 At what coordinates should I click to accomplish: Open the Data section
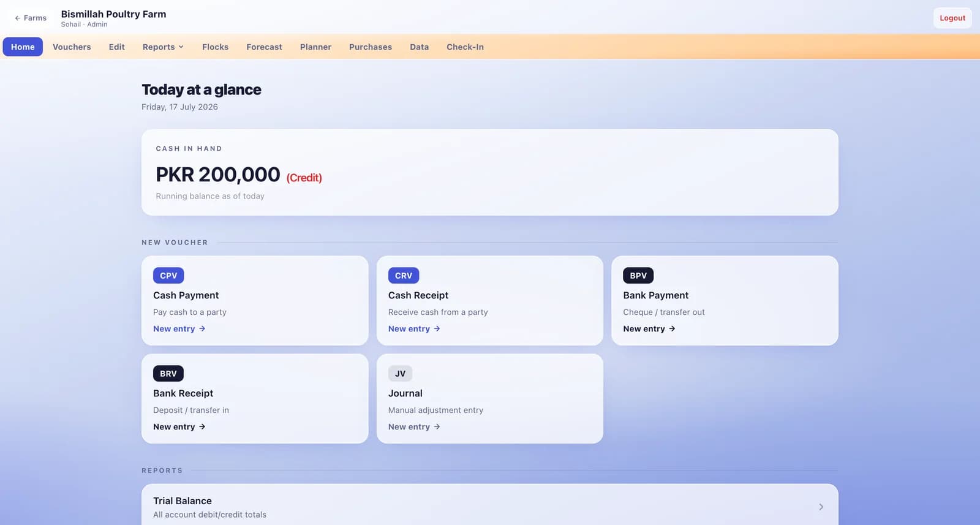point(419,47)
